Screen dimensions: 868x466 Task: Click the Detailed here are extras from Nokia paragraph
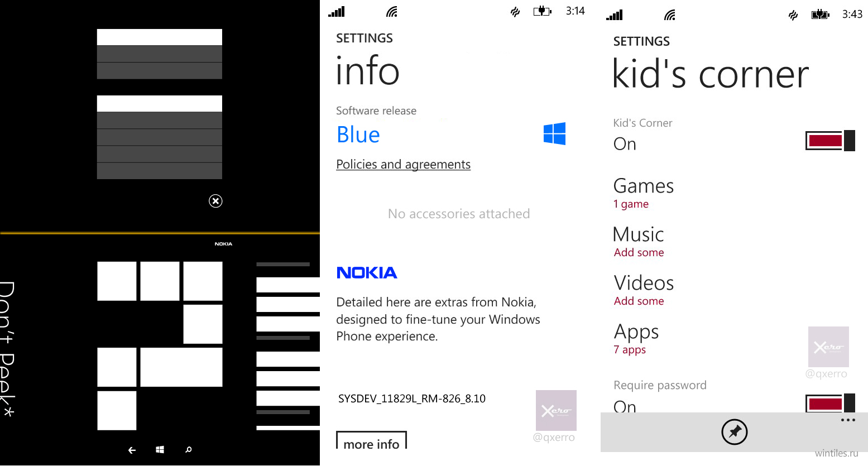438,319
